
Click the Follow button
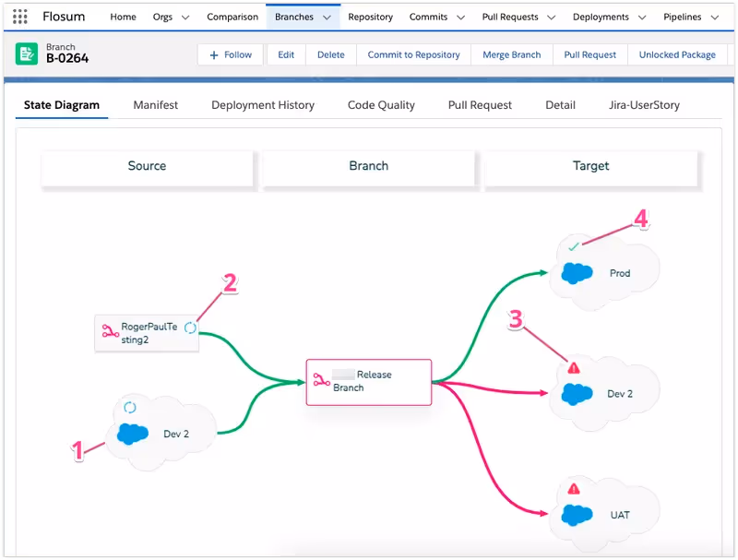point(230,54)
